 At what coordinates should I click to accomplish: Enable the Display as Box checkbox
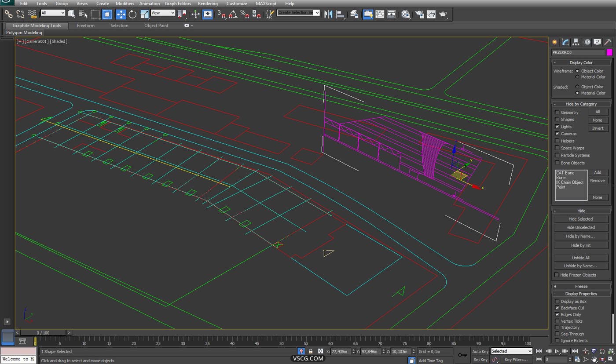point(557,301)
